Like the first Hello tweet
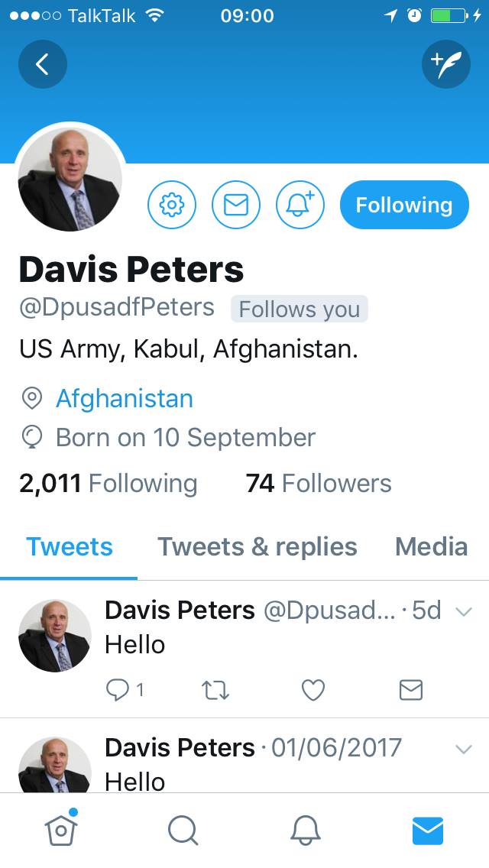 pyautogui.click(x=313, y=690)
